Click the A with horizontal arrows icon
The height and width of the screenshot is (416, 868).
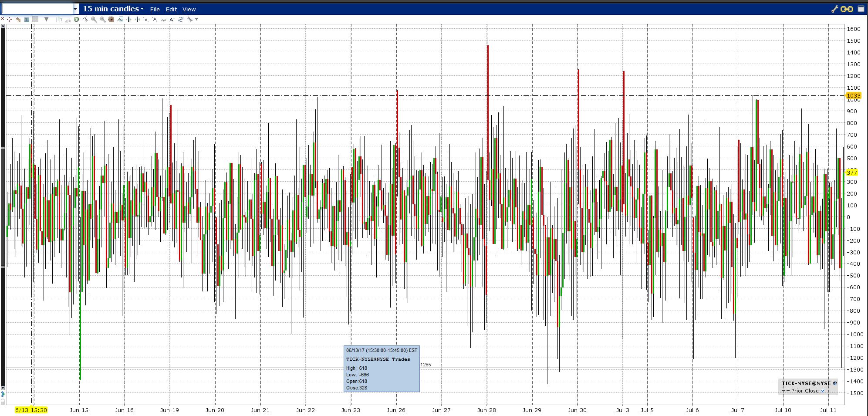tap(163, 20)
